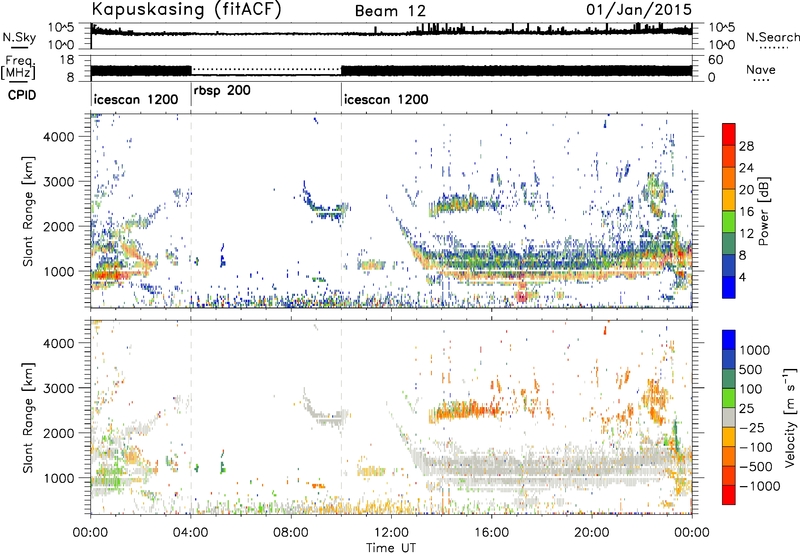Pick the blue top segment of Velocity bar

tap(729, 340)
